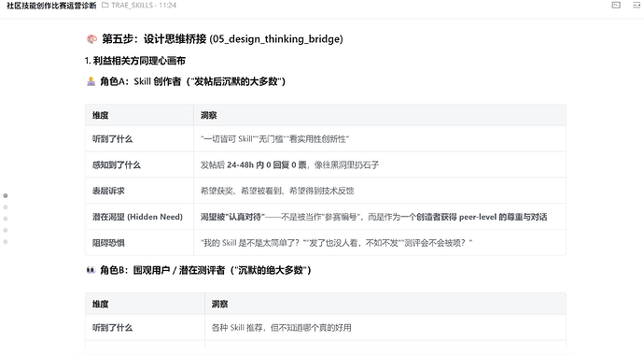Select the 阻碍恐惧 row label
The width and height of the screenshot is (644, 356).
(108, 243)
